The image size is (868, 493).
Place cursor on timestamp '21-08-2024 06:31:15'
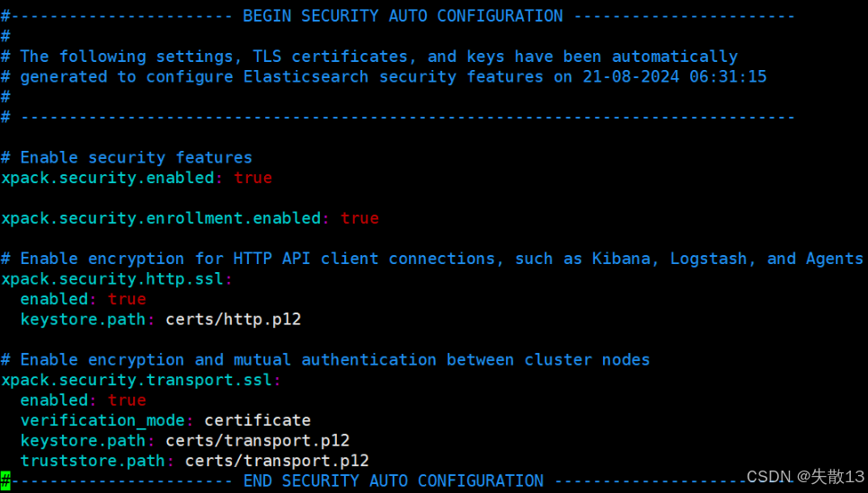[674, 76]
